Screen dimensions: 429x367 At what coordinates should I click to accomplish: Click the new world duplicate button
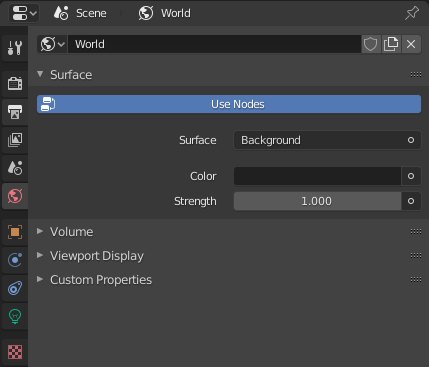[391, 44]
